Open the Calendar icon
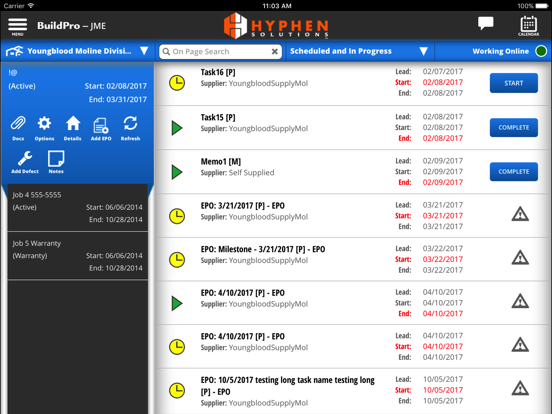The height and width of the screenshot is (414, 552). (528, 26)
